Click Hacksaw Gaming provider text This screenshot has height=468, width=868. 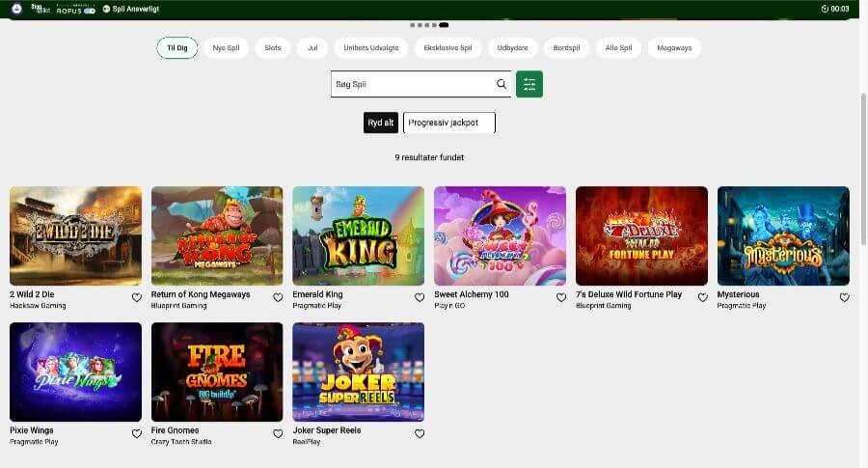(38, 306)
